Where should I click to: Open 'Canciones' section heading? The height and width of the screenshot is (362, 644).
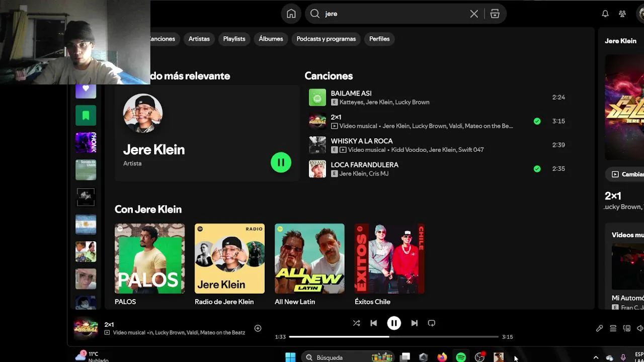(329, 76)
